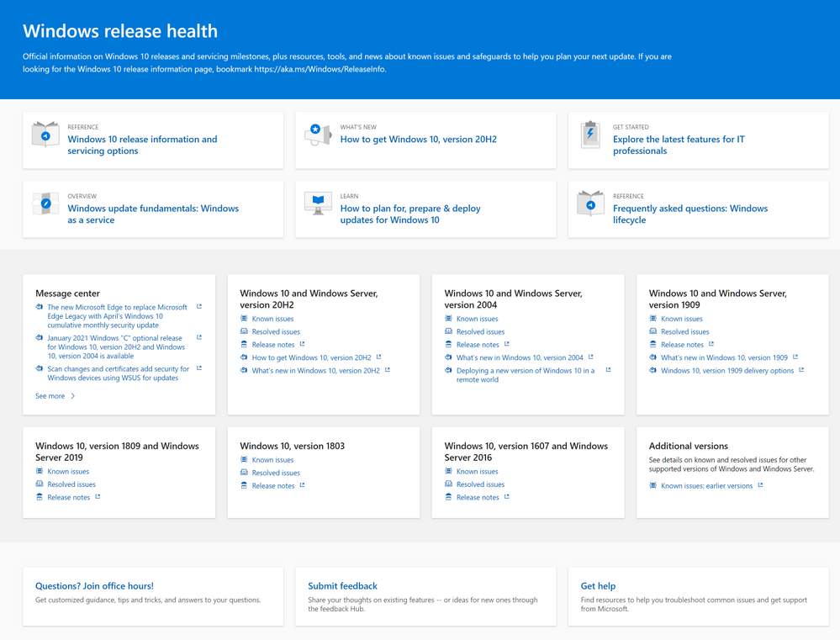Click external link icon beside January 2021 release message

pyautogui.click(x=199, y=337)
